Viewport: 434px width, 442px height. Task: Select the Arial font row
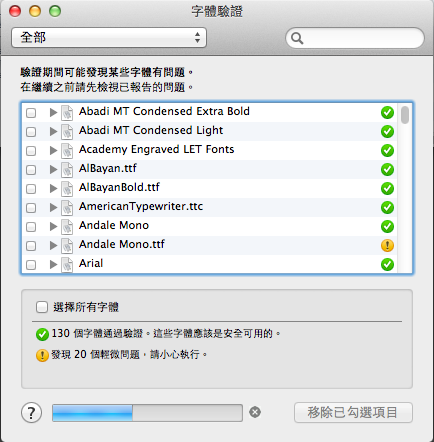(x=210, y=264)
